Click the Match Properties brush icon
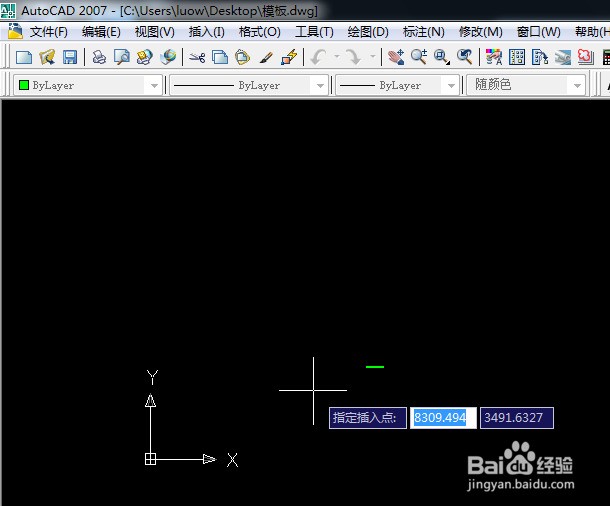Viewport: 610px width, 506px height. point(266,57)
